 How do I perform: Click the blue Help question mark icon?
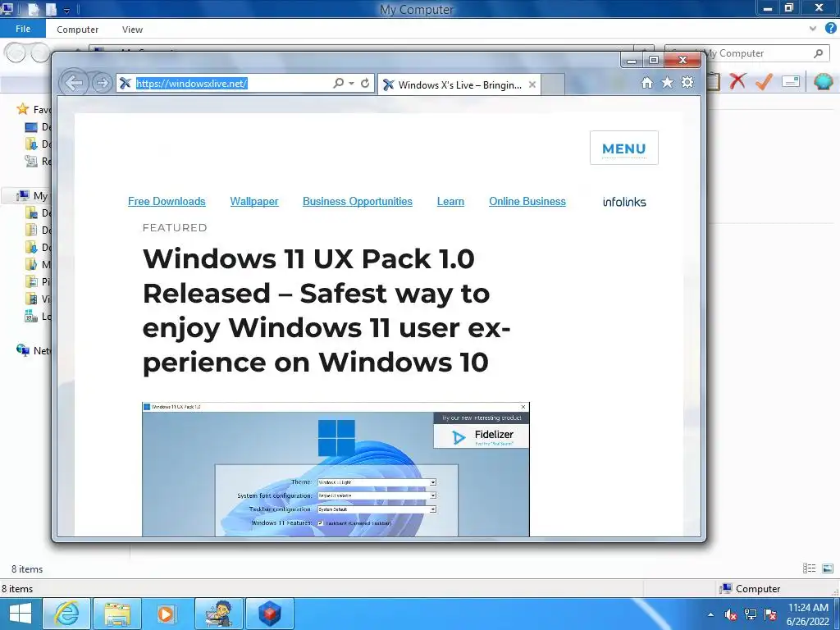tap(831, 29)
